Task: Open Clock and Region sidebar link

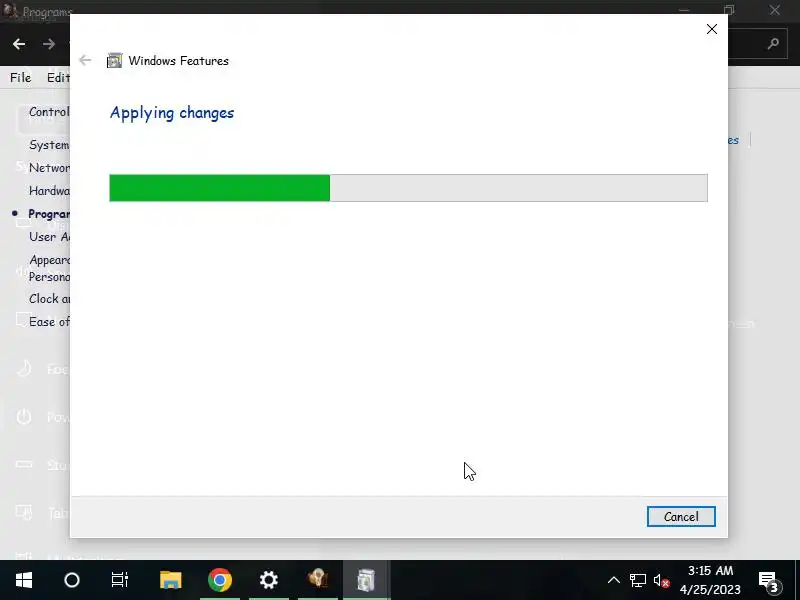Action: pos(49,298)
